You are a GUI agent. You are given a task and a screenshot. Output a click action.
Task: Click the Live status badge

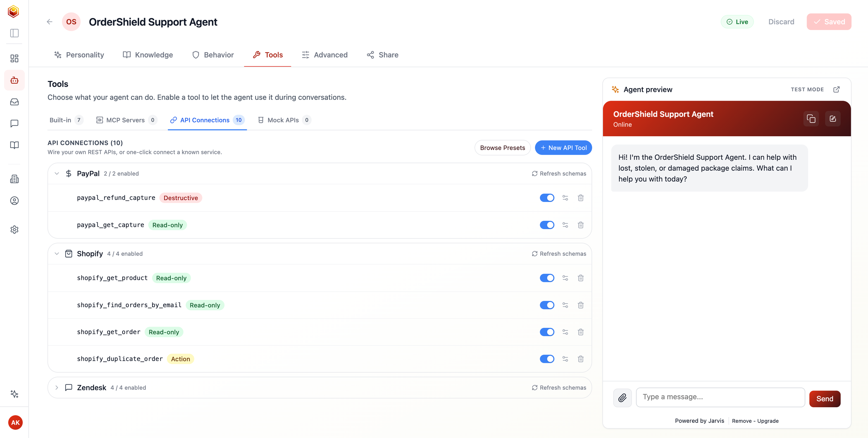[x=737, y=22]
